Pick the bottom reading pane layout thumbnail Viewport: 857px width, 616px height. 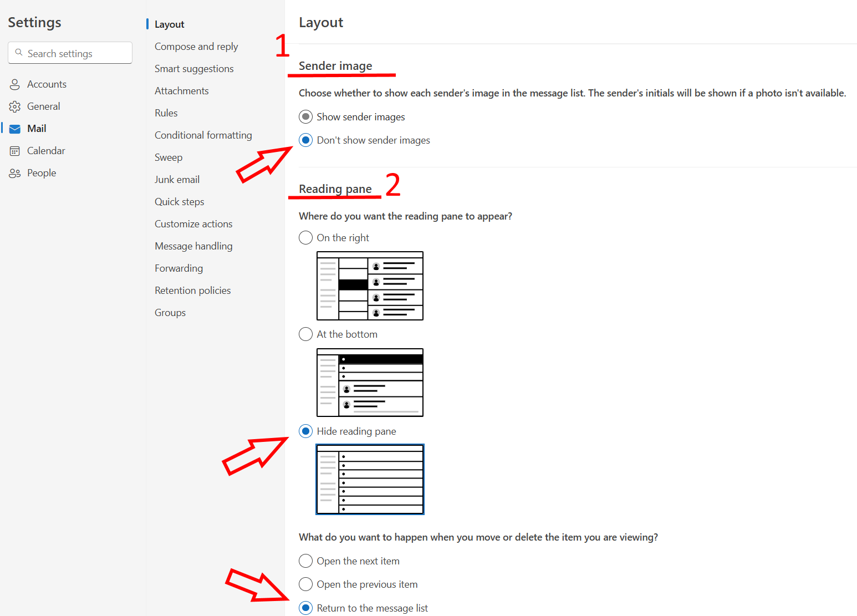pyautogui.click(x=370, y=383)
